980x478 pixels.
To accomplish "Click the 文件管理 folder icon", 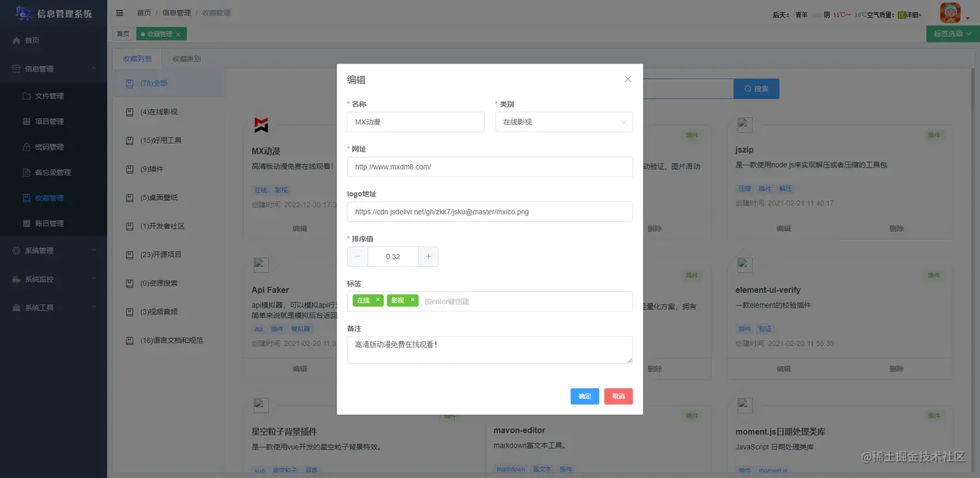I will [27, 96].
